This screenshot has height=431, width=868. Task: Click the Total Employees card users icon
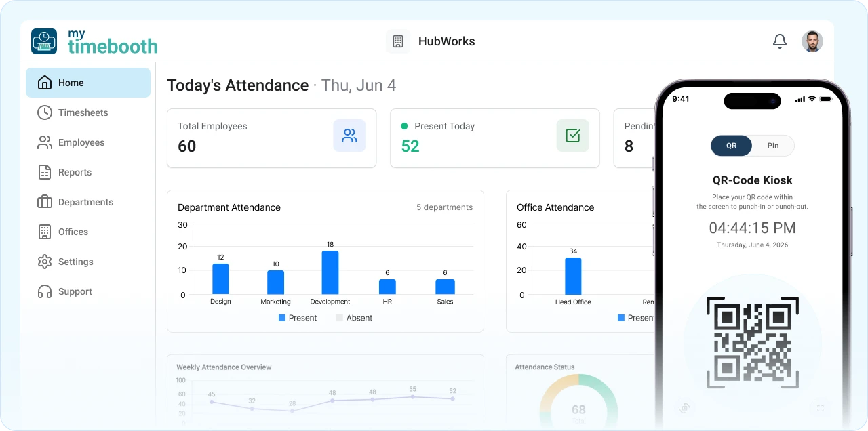tap(349, 136)
